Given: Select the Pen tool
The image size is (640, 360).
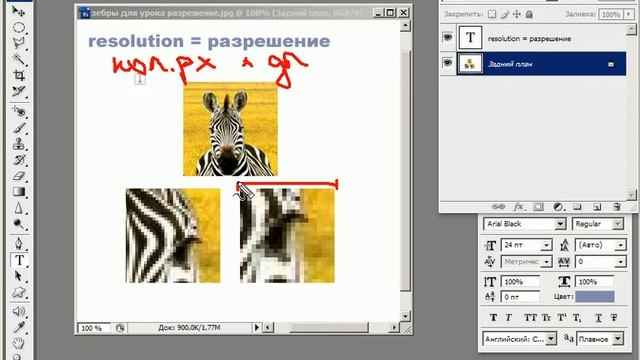Looking at the screenshot, I should 18,244.
